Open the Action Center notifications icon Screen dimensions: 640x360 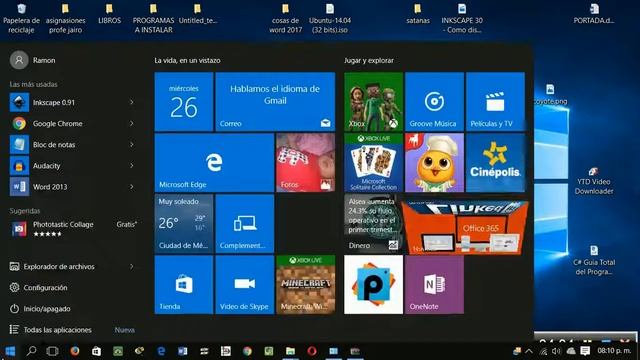585,351
